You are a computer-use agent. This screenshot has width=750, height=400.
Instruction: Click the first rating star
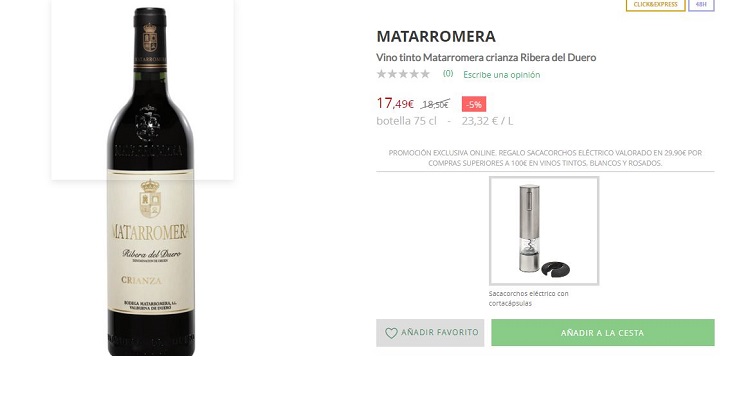[x=381, y=74]
